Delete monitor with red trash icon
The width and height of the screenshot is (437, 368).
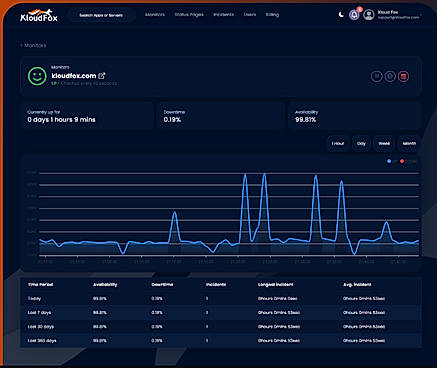[403, 76]
